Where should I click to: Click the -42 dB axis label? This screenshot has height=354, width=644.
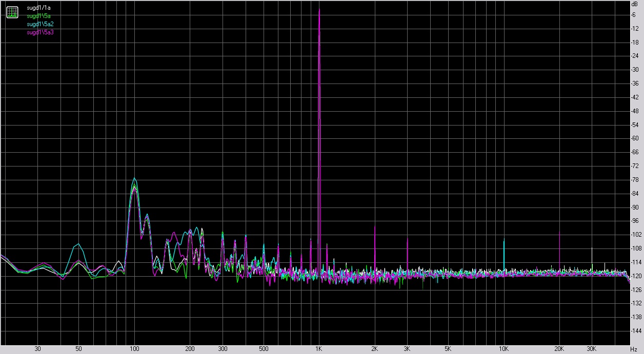coord(636,97)
